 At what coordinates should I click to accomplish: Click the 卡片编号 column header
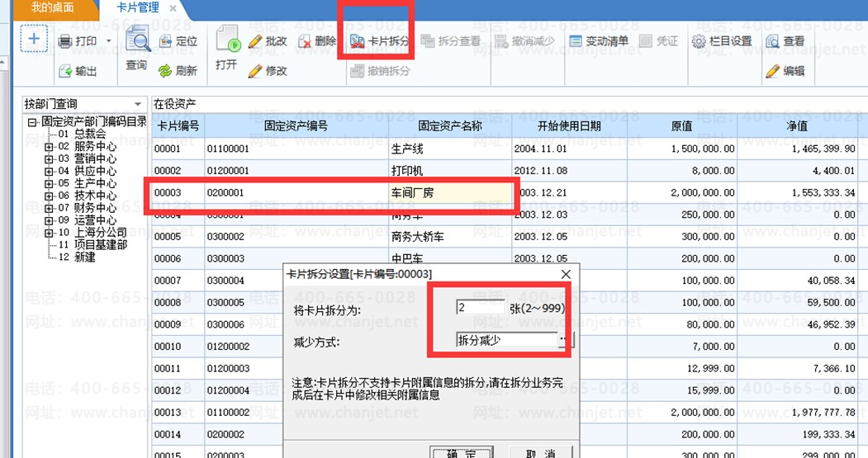click(x=178, y=126)
